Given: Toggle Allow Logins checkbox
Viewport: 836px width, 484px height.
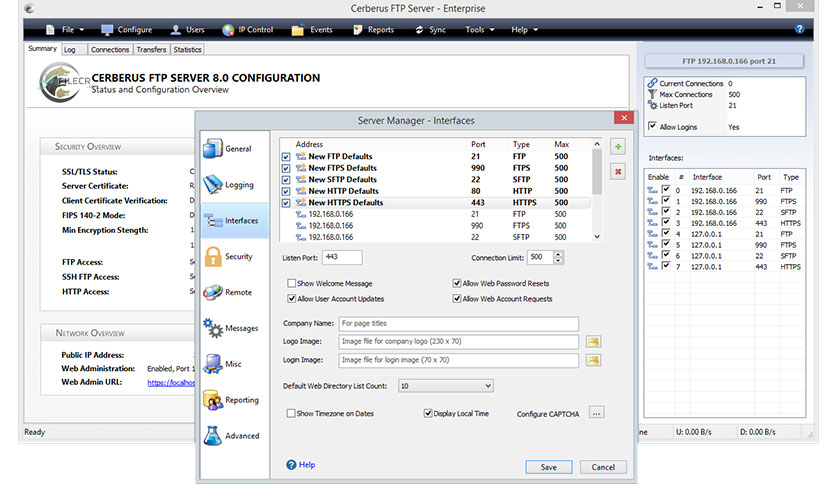Looking at the screenshot, I should (652, 126).
